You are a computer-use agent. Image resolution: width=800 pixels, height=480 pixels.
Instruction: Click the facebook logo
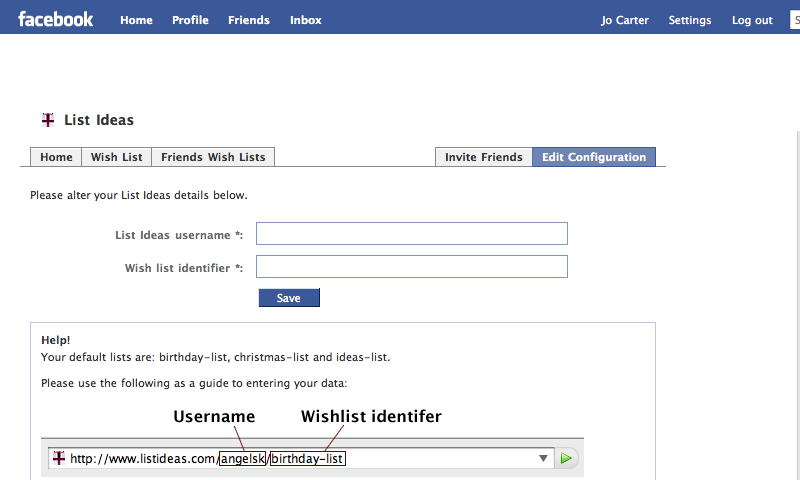(x=56, y=19)
